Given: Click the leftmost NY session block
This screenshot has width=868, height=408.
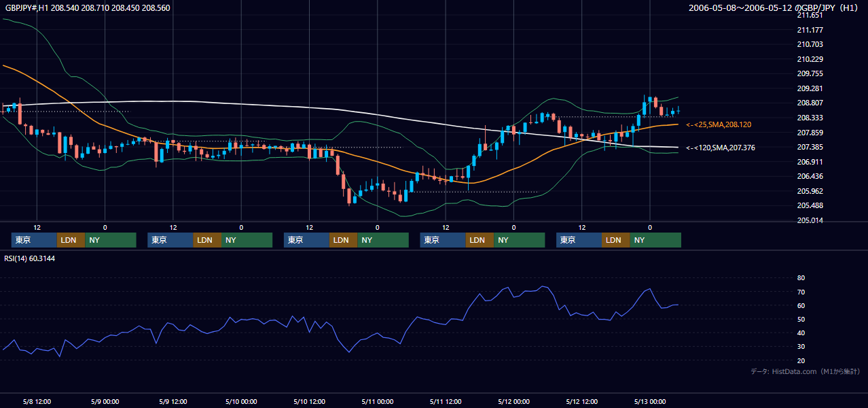Looking at the screenshot, I should 111,240.
